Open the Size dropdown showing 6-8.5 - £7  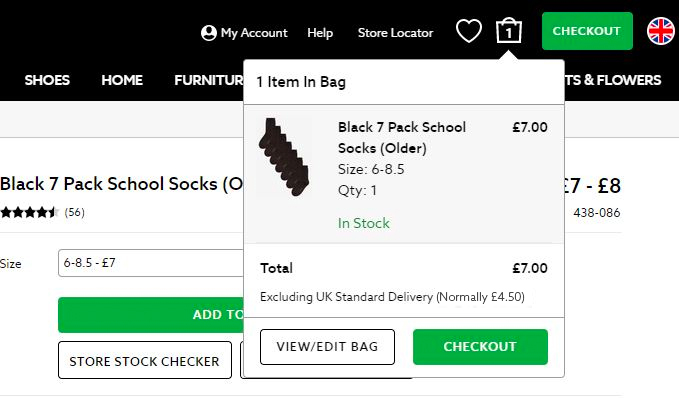click(x=151, y=263)
